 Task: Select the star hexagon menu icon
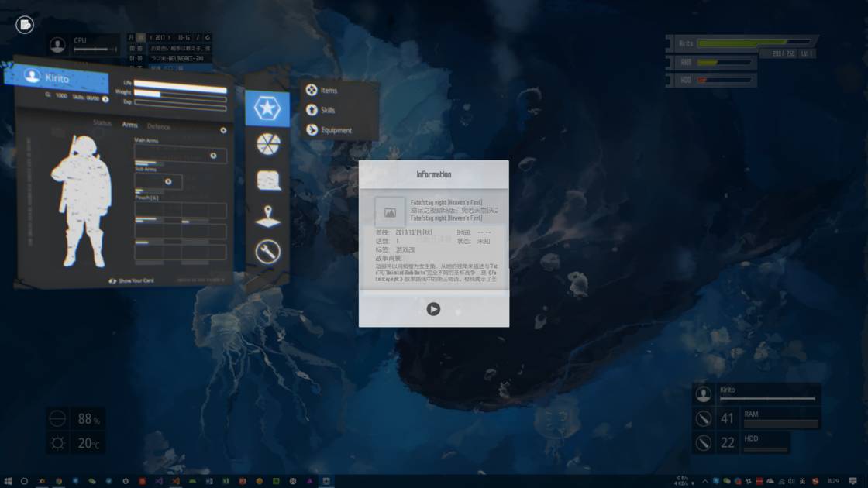tap(267, 109)
